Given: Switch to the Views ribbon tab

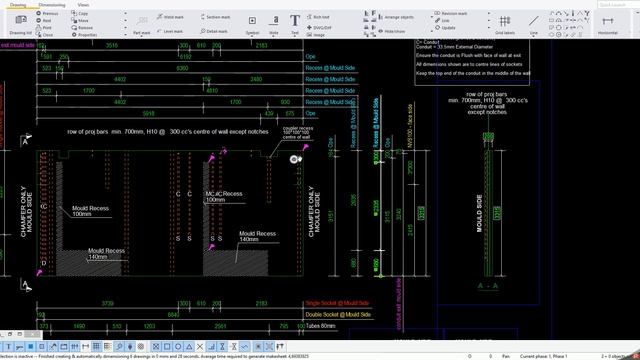Looking at the screenshot, I should tap(83, 5).
